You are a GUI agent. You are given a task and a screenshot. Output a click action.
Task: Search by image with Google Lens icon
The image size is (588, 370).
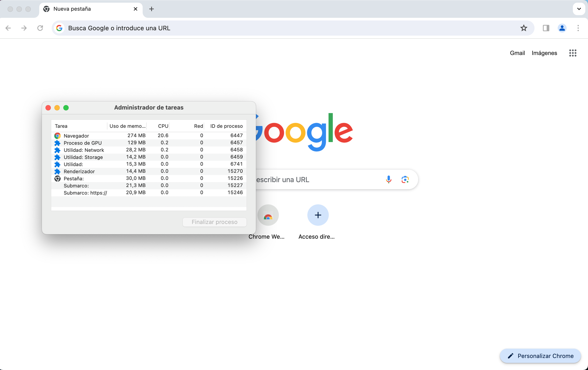tap(405, 180)
